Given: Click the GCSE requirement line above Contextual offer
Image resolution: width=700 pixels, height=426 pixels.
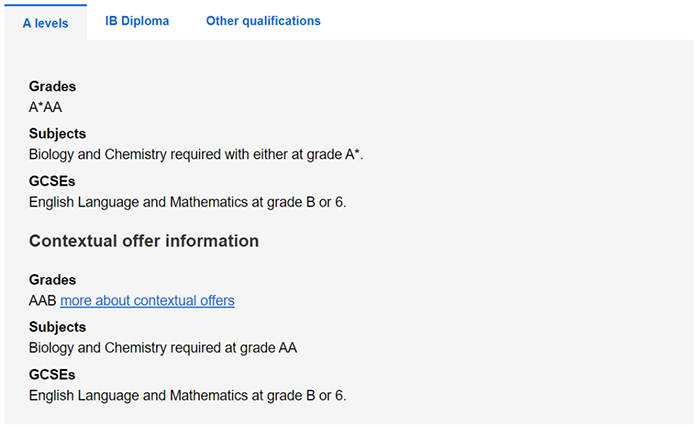Looking at the screenshot, I should [x=187, y=202].
